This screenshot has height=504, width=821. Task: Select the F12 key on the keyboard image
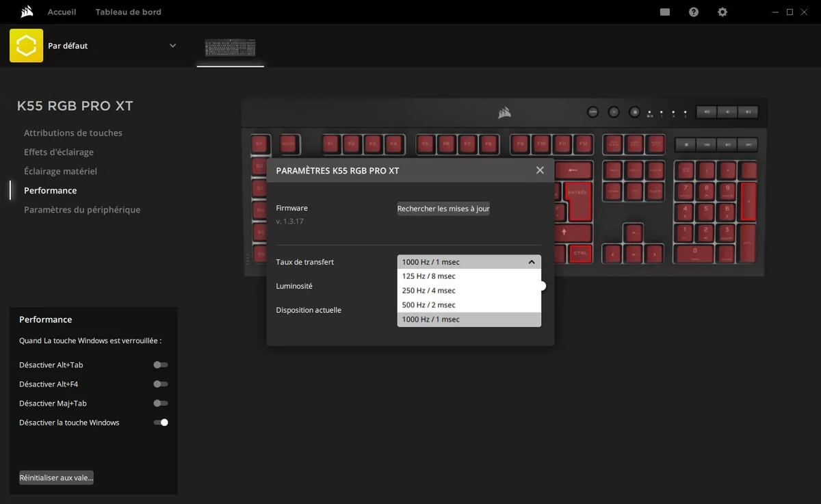pos(583,144)
